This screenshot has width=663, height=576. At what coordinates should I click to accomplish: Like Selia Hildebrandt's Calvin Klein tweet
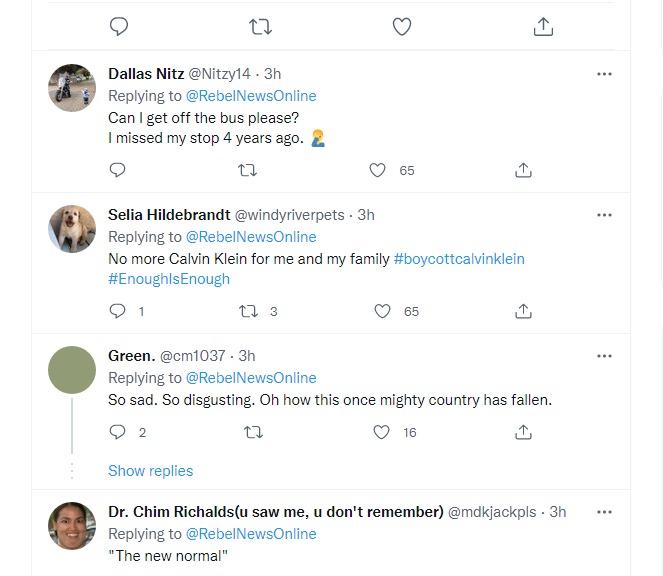click(381, 312)
